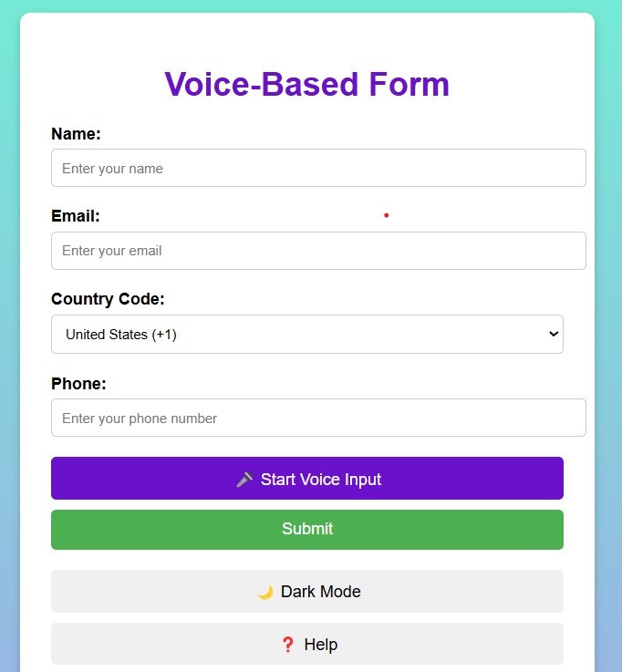Click the Name: label
This screenshot has height=672, width=622.
(76, 134)
